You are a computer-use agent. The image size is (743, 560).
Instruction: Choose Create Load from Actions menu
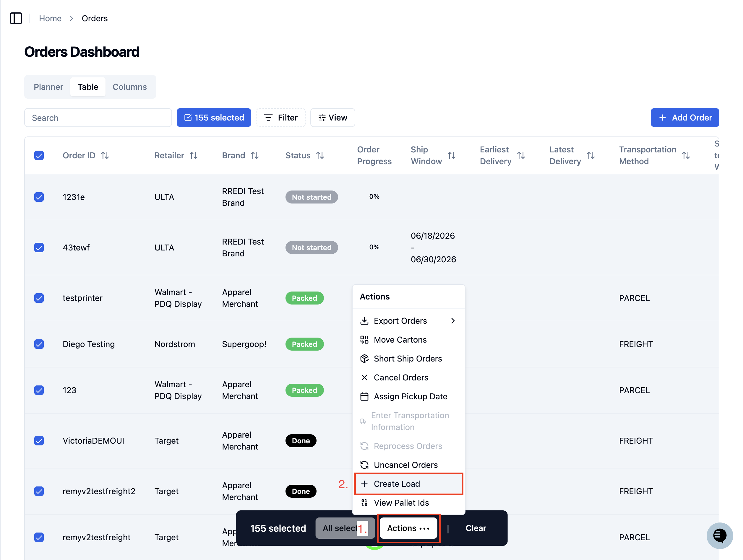point(408,484)
